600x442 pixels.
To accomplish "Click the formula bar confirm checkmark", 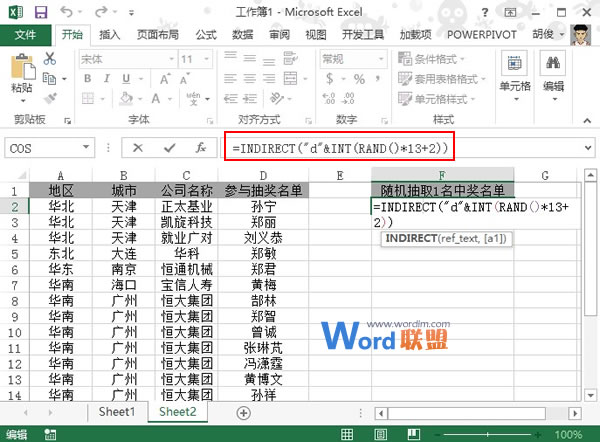I will tap(170, 148).
